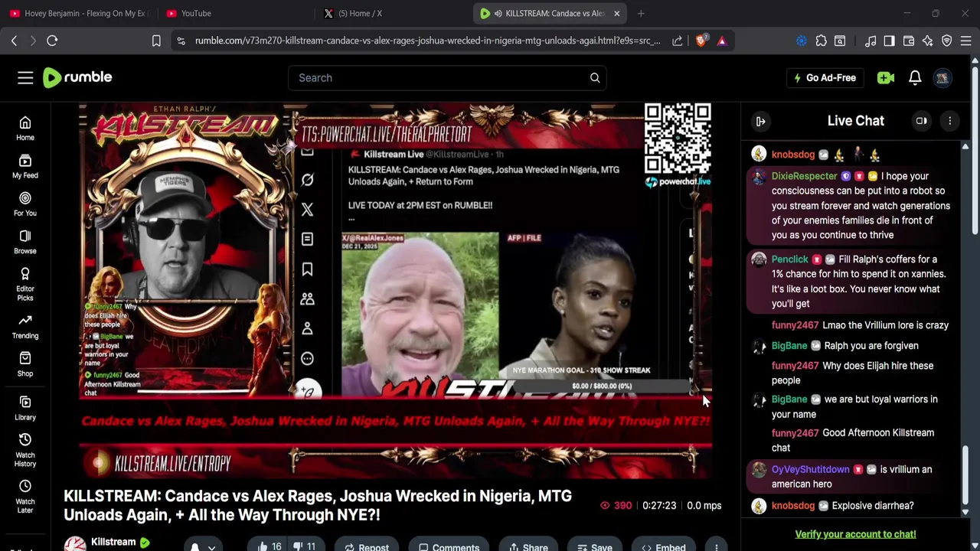The width and height of the screenshot is (980, 551).
Task: Click the Killstream video player
Action: coord(396,291)
